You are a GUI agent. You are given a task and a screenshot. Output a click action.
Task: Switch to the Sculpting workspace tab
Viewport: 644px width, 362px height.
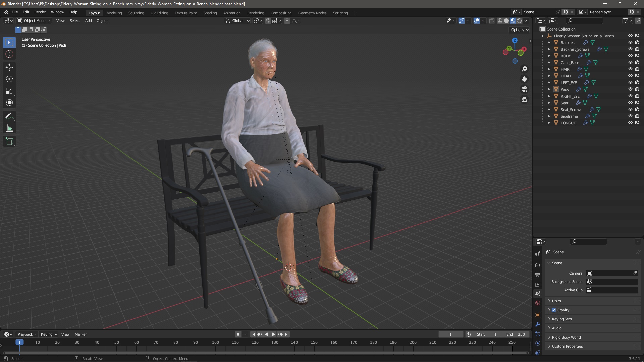pyautogui.click(x=136, y=13)
